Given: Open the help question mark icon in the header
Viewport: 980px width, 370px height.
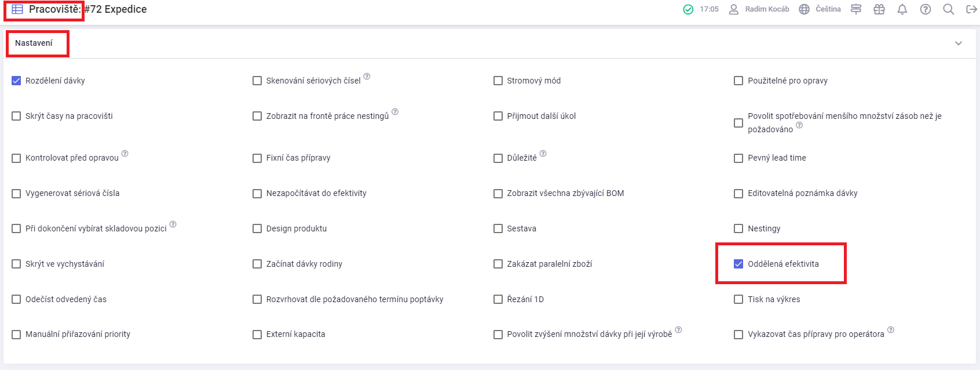Looking at the screenshot, I should pos(926,9).
